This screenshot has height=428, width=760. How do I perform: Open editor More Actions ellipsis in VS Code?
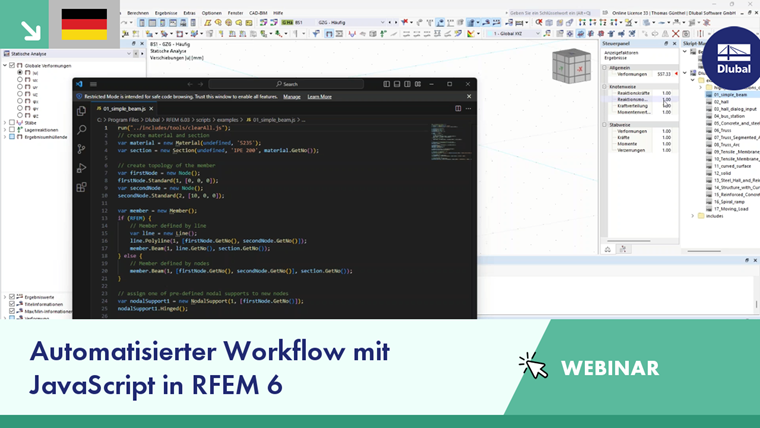click(468, 109)
